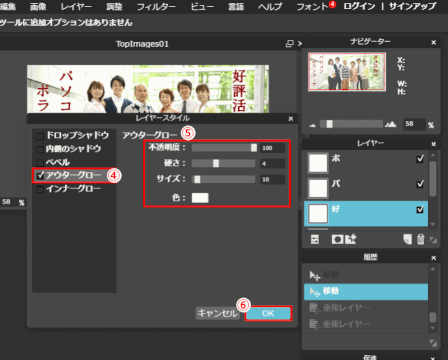Maximize the TopImages01 document window icon
This screenshot has width=448, height=360.
[x=290, y=44]
